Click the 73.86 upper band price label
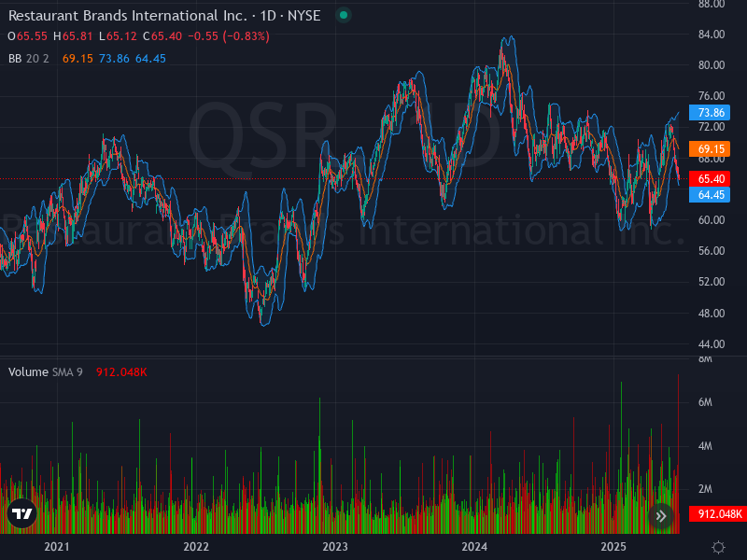 click(x=710, y=113)
